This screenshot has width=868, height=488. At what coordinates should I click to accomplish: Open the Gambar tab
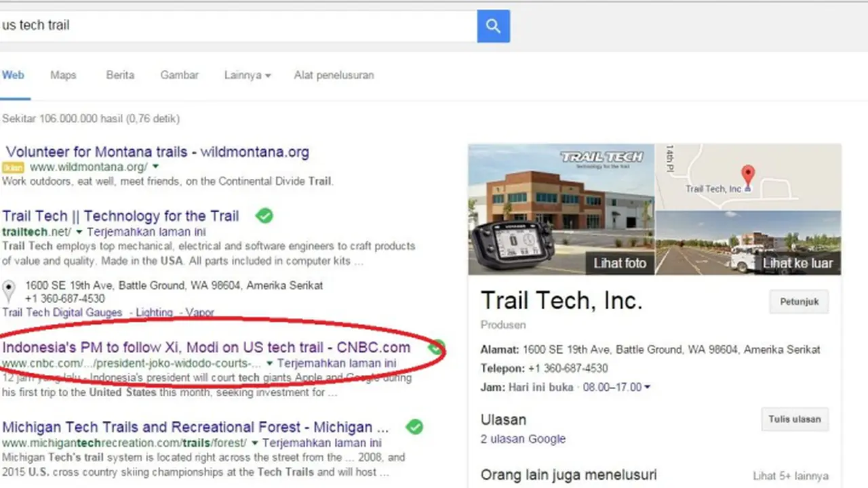(179, 75)
